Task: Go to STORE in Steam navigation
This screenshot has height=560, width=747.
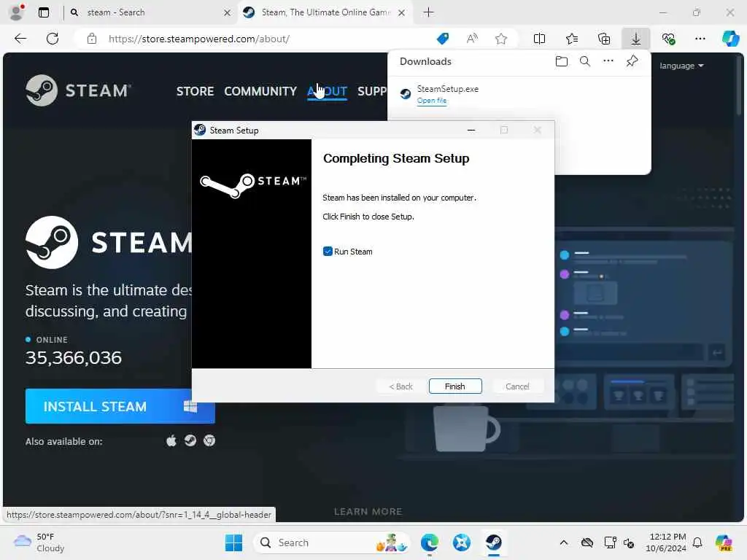Action: (195, 91)
